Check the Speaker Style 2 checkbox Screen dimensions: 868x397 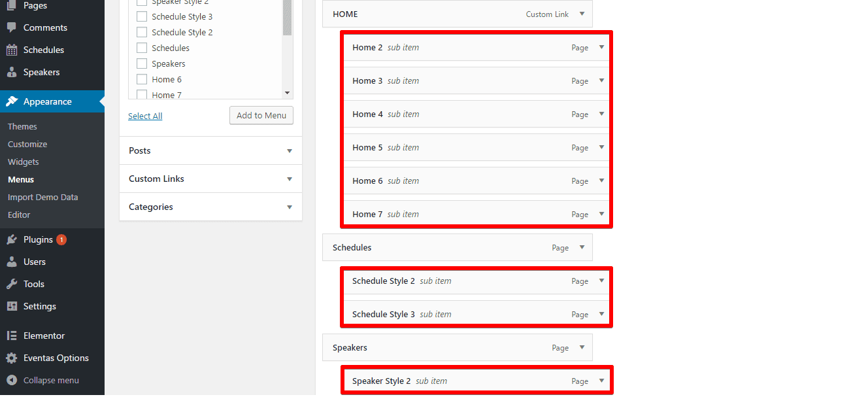tap(142, 2)
